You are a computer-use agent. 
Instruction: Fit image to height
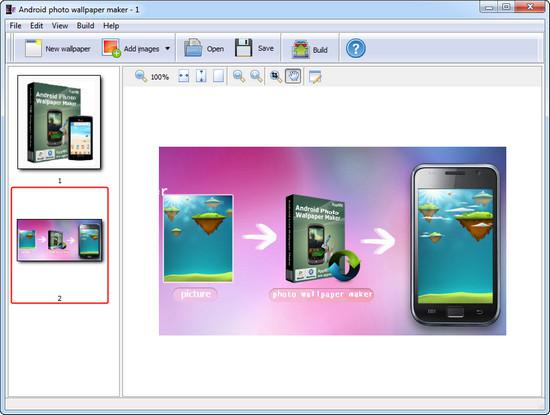coord(201,76)
